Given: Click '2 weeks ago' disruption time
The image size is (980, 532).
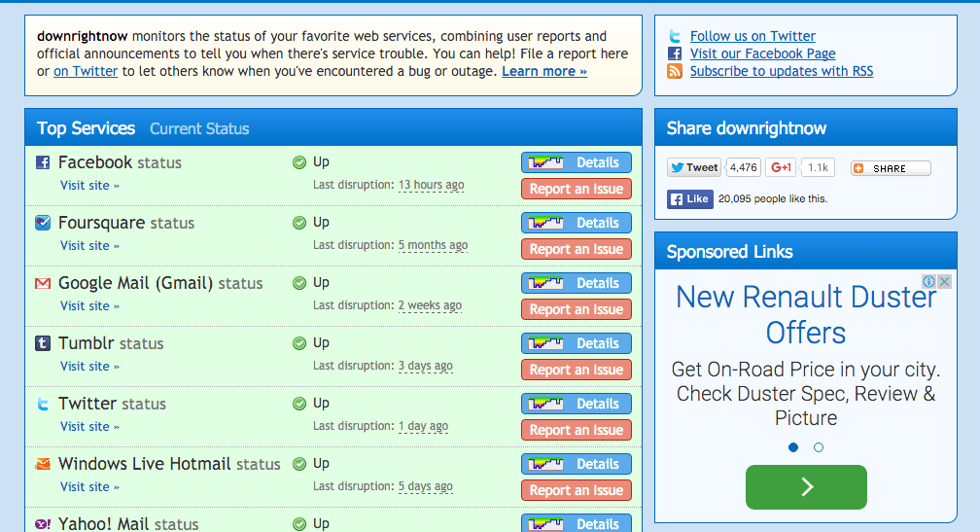Looking at the screenshot, I should pyautogui.click(x=430, y=305).
